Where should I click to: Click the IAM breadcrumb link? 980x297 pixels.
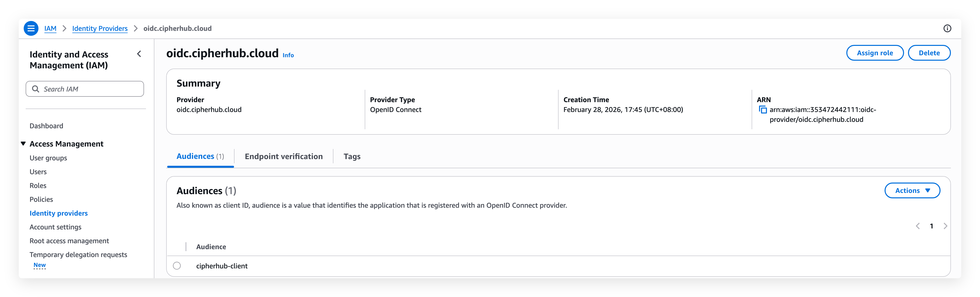[50, 29]
